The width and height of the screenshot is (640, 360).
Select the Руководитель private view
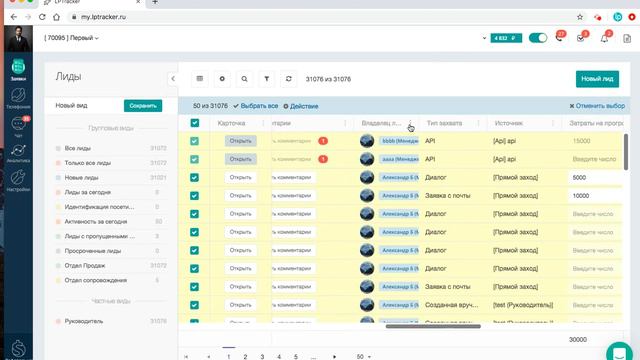coord(84,321)
